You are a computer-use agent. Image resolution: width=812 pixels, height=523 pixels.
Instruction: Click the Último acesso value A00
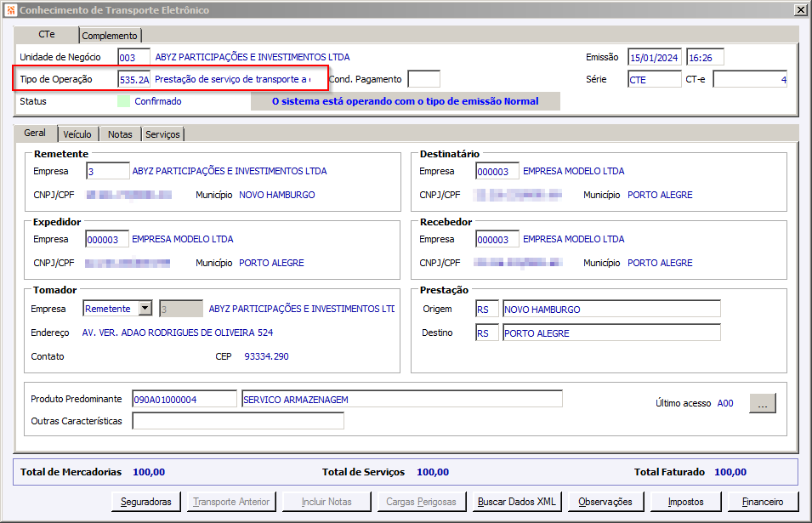pyautogui.click(x=725, y=403)
